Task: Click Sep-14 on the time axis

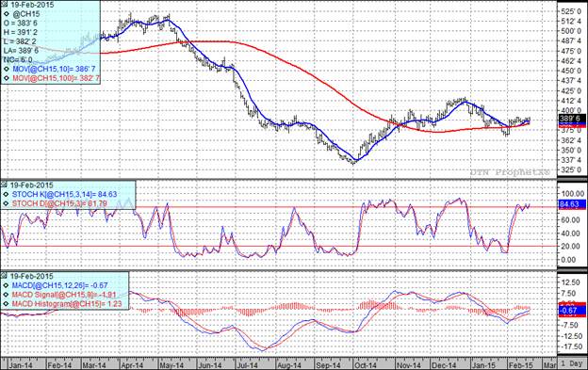Action: click(x=328, y=365)
